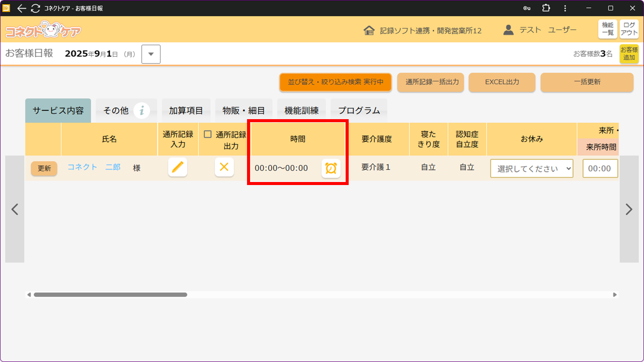Open the extensions puzzle icon
Screen dimensions: 644x362
click(x=546, y=8)
